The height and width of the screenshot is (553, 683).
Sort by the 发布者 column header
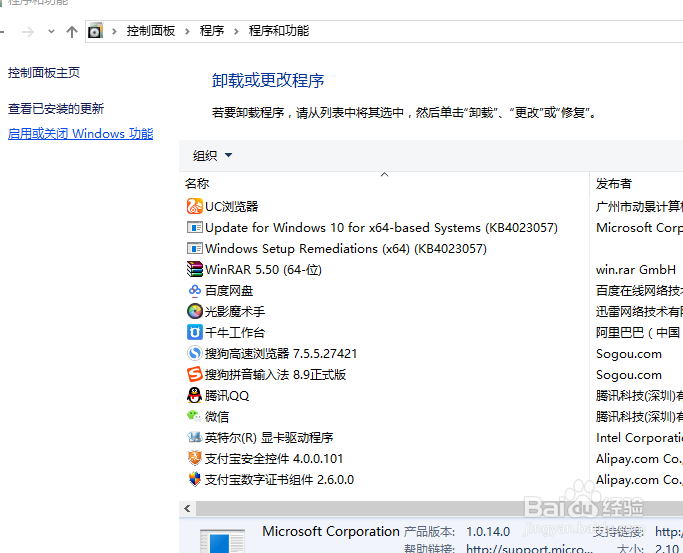(614, 184)
